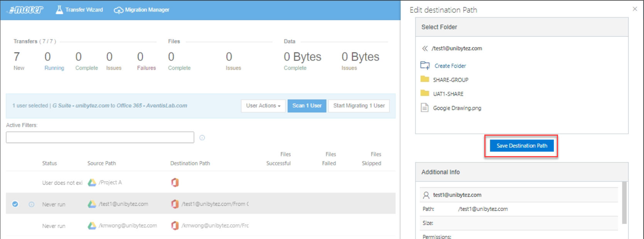
Task: Open the Transfer Wizard
Action: pos(79,10)
